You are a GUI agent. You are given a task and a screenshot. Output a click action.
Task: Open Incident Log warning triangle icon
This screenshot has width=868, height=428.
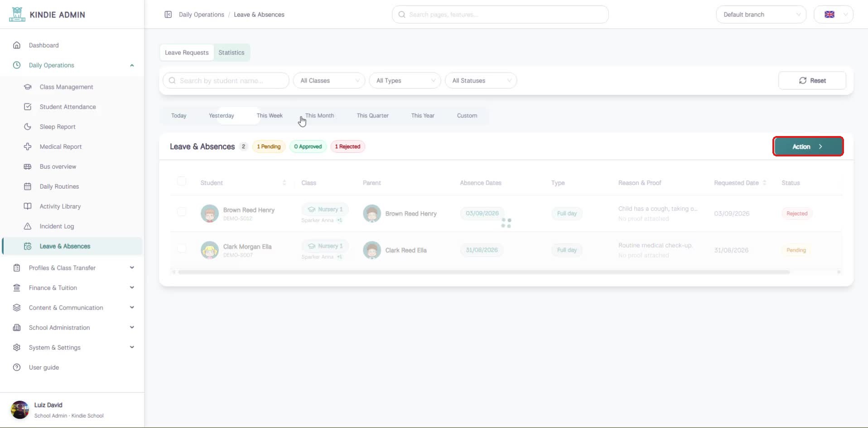click(x=28, y=226)
